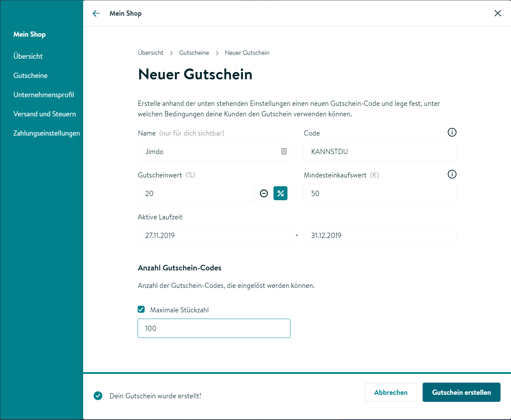Viewport: 511px width, 420px height.
Task: Select the fixed amount discount type icon
Action: (264, 193)
